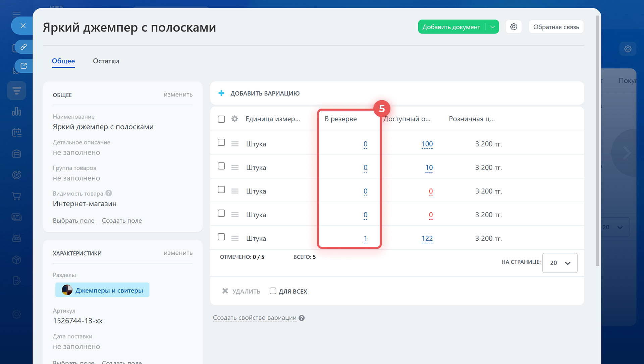Expand the Добавить документ dropdown arrow
Image resolution: width=644 pixels, height=364 pixels.
(x=492, y=27)
